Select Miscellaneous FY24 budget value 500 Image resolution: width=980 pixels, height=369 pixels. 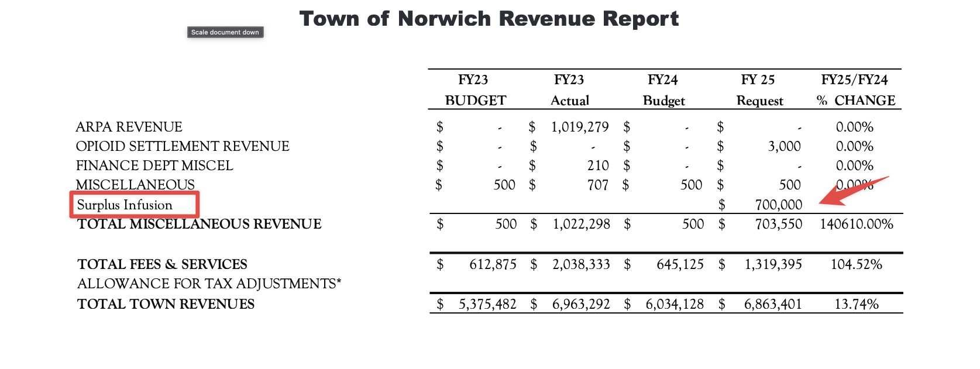tap(692, 185)
